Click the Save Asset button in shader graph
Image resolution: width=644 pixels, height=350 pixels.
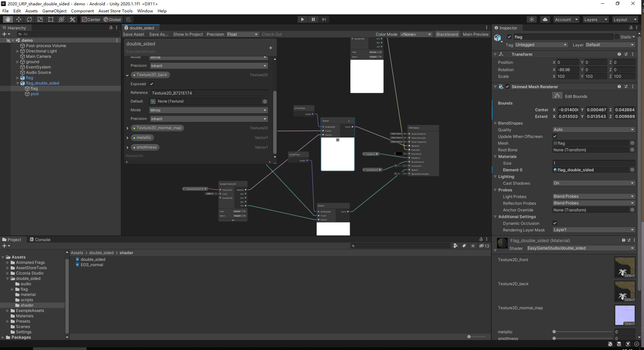[133, 34]
